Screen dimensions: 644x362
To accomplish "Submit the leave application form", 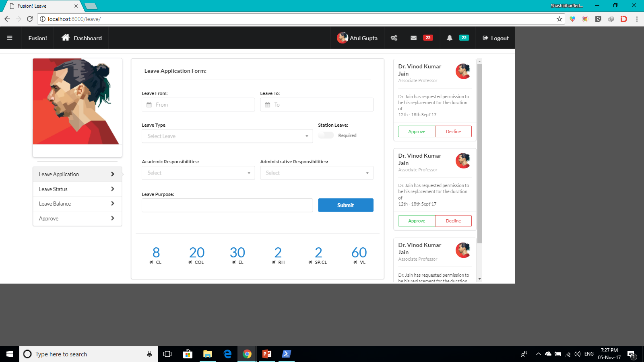I will click(345, 205).
